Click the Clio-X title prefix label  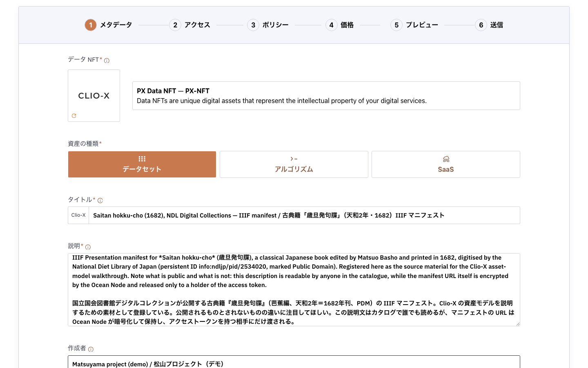click(x=78, y=215)
